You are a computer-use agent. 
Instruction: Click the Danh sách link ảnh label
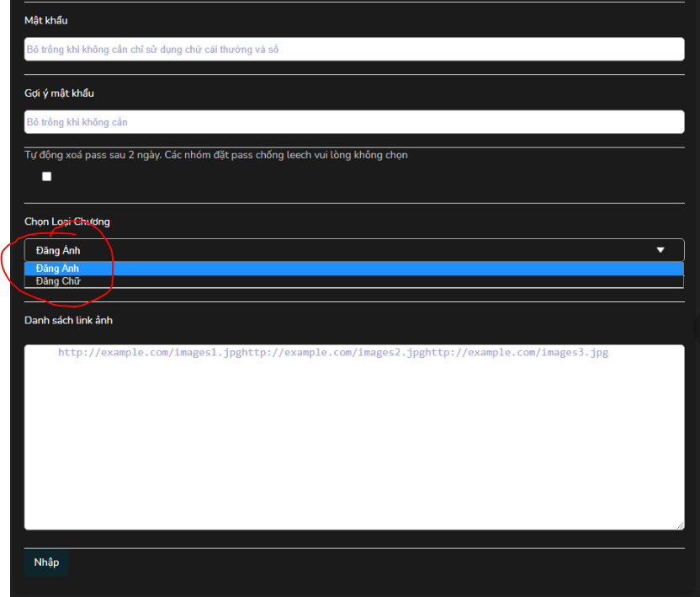68,320
